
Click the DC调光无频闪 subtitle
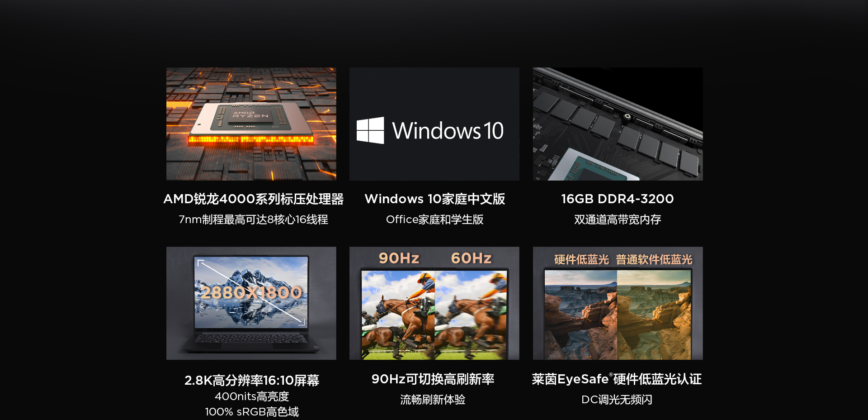coord(617,400)
